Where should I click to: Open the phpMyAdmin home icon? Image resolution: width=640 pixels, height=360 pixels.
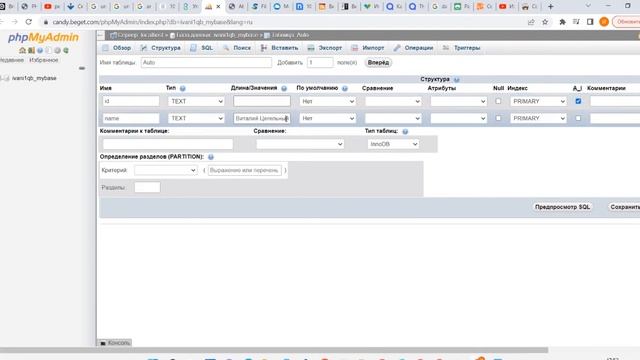22,51
